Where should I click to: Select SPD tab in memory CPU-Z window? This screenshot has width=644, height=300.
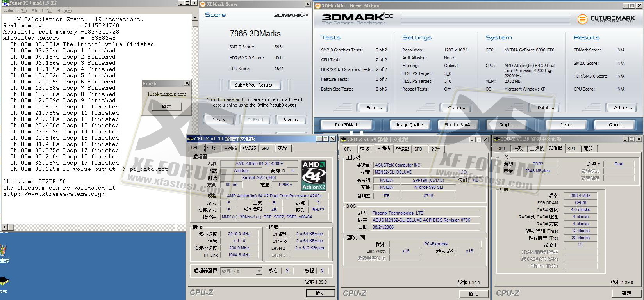pyautogui.click(x=571, y=149)
